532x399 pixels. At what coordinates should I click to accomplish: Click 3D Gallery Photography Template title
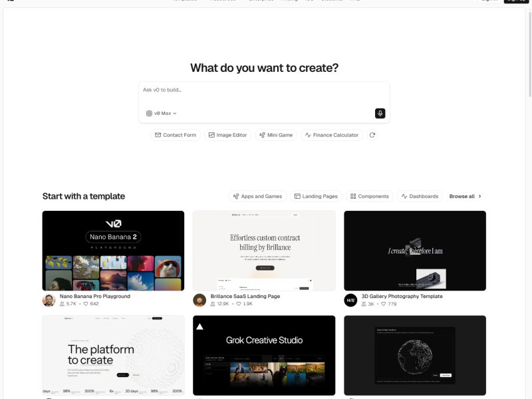coord(402,296)
